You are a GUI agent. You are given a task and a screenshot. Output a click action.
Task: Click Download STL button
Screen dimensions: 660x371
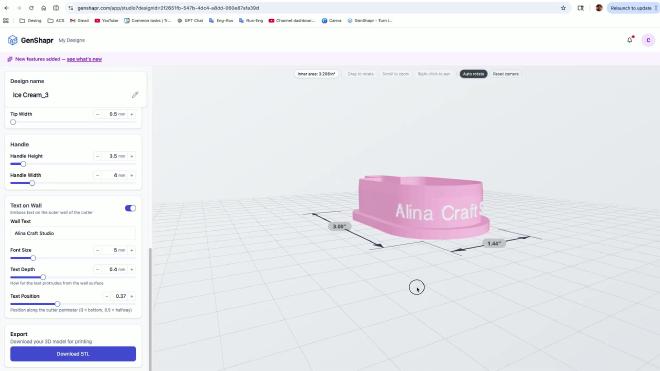point(73,354)
